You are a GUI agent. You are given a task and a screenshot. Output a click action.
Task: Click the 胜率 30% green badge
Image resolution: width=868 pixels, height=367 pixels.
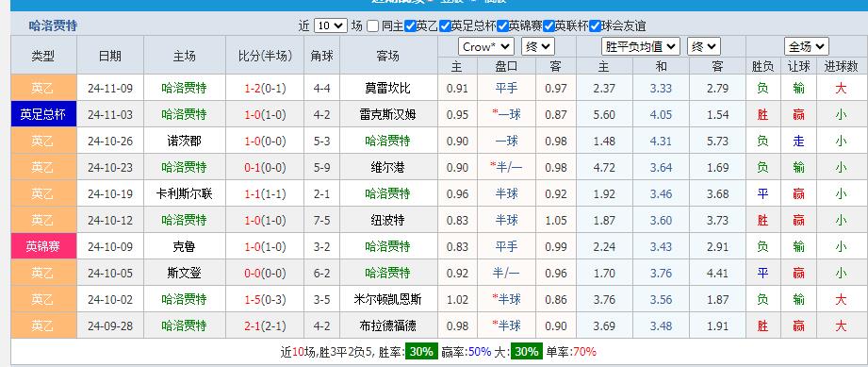click(422, 351)
